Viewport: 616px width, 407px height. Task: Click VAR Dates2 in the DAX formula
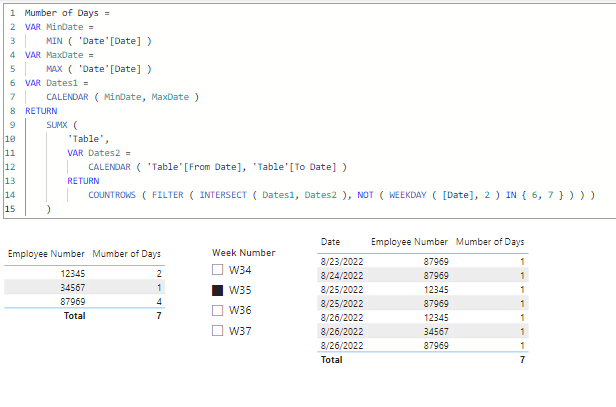94,153
